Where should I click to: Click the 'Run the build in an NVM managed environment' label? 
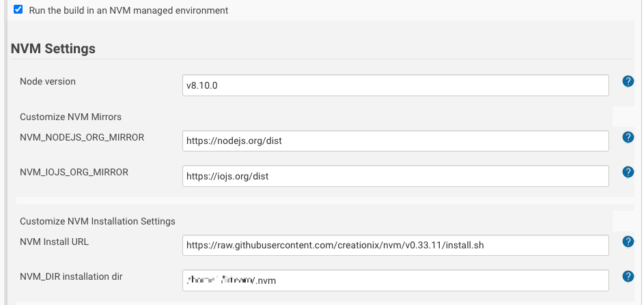(128, 10)
